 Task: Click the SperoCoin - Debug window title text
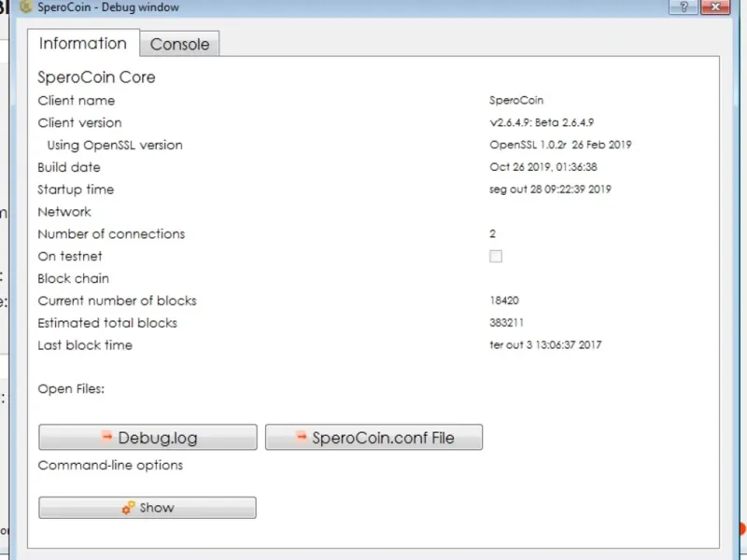108,7
